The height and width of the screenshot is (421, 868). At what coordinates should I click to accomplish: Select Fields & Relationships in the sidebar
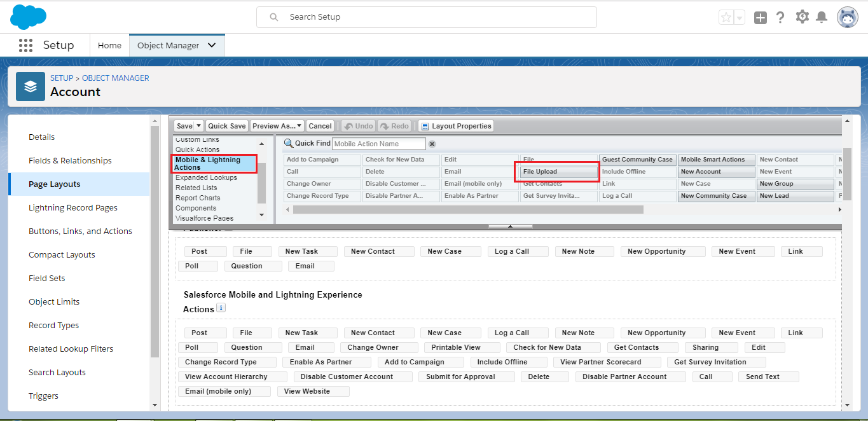tap(71, 160)
